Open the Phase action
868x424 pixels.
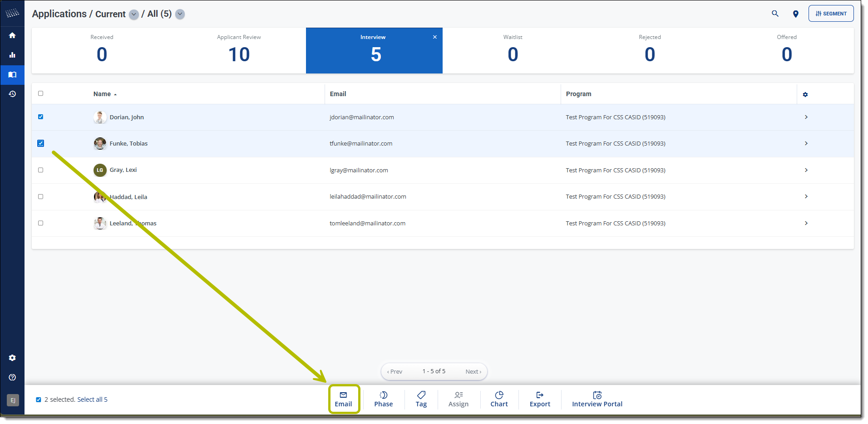point(383,399)
